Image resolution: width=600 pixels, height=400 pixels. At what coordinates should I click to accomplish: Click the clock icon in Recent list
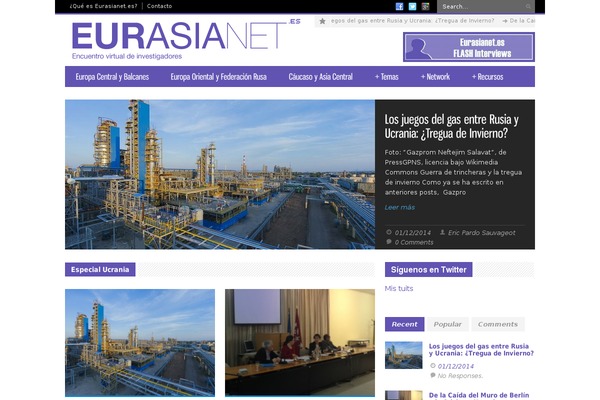pos(433,366)
